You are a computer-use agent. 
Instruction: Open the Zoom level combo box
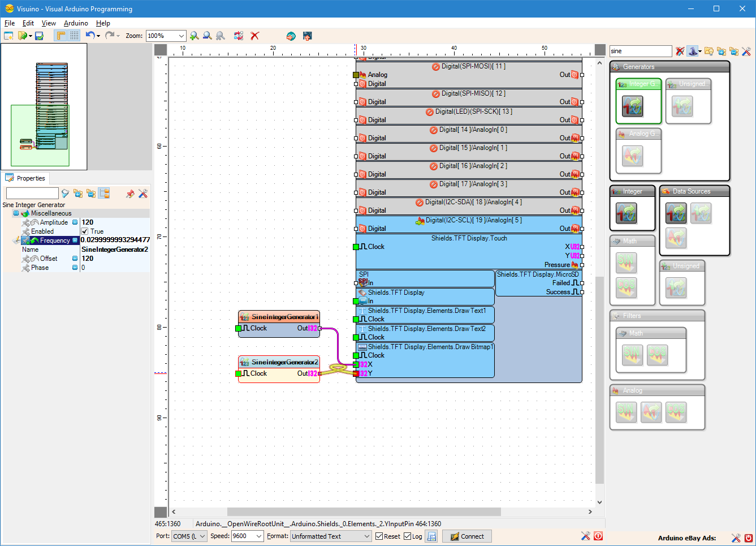click(182, 36)
